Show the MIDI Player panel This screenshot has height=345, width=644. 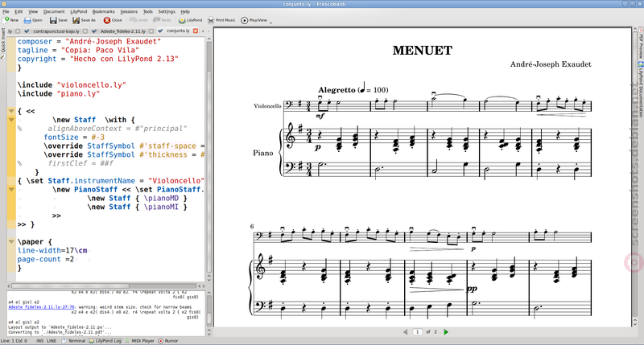point(139,341)
